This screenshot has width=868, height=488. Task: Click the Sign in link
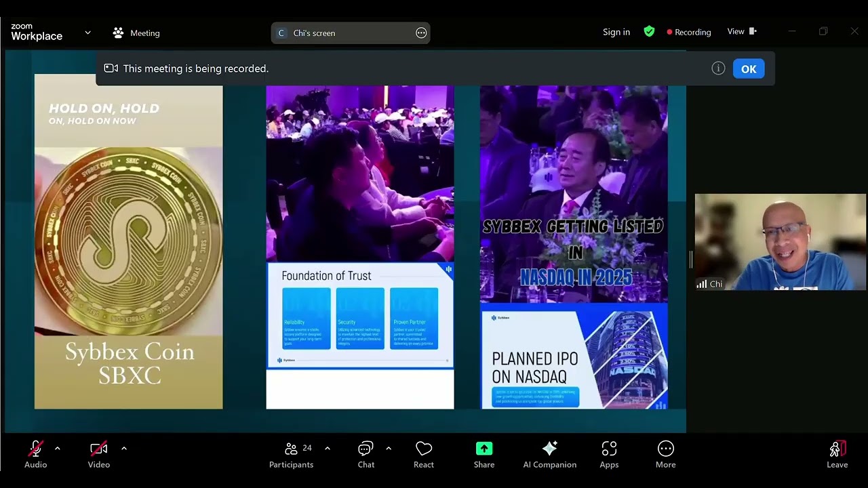click(616, 32)
